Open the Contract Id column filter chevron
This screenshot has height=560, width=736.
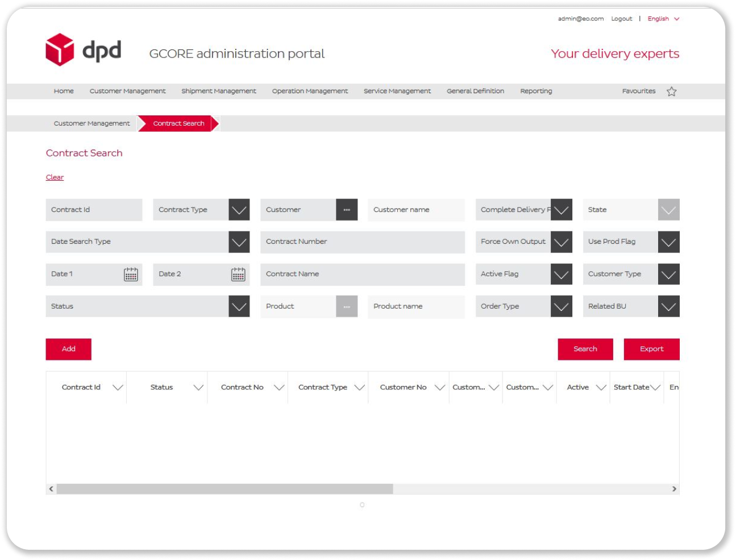(x=118, y=388)
